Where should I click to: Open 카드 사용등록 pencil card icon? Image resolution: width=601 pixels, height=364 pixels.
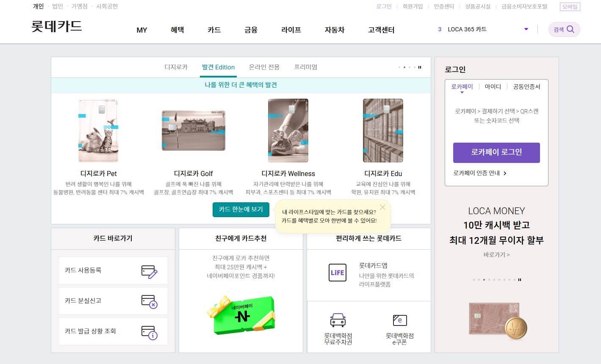click(149, 271)
